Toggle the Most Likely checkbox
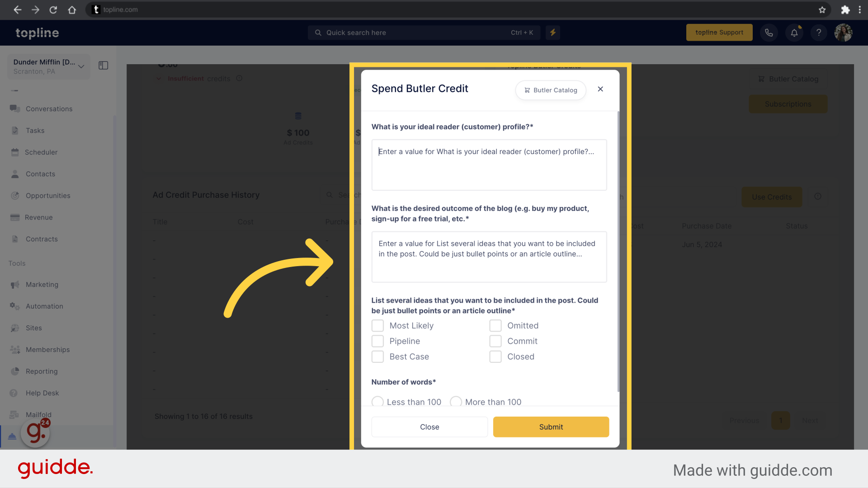The height and width of the screenshot is (488, 868). tap(377, 325)
